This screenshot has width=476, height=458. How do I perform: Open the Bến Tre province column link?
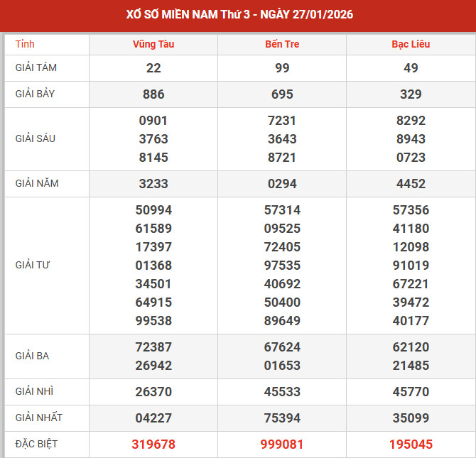click(282, 44)
